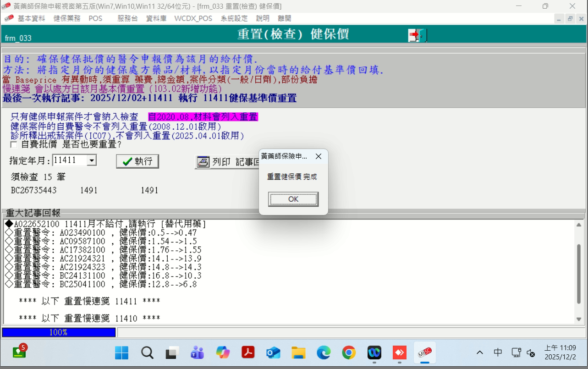Open Adobe Acrobat from taskbar
Image resolution: width=588 pixels, height=369 pixels.
248,352
